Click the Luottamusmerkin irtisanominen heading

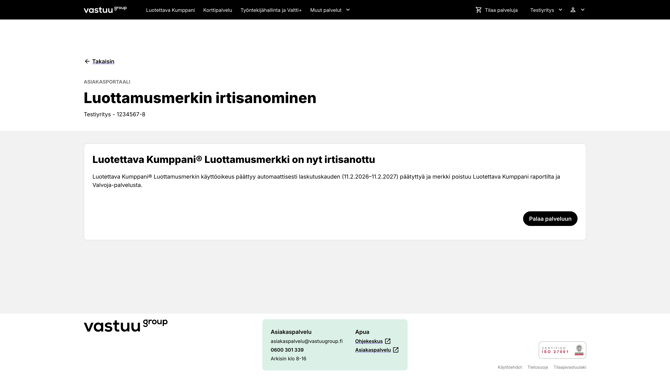pos(200,98)
